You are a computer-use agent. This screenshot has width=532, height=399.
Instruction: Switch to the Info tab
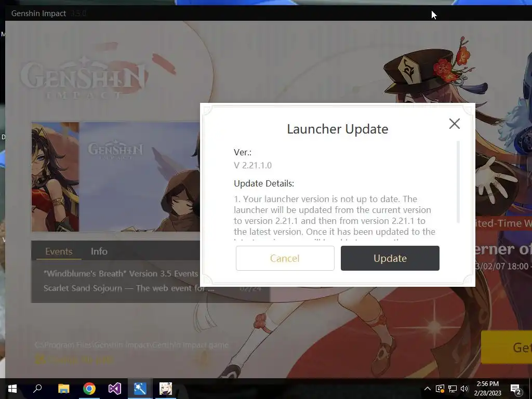coord(99,251)
